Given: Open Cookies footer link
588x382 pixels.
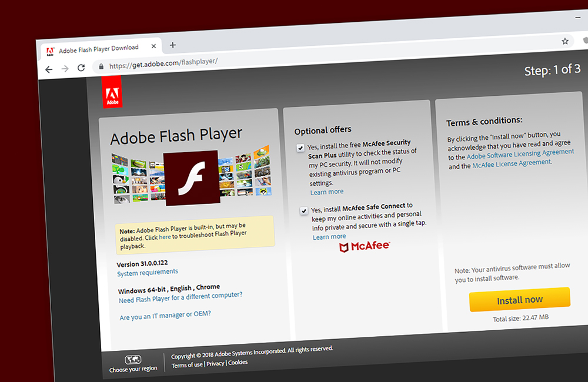Looking at the screenshot, I should [238, 363].
